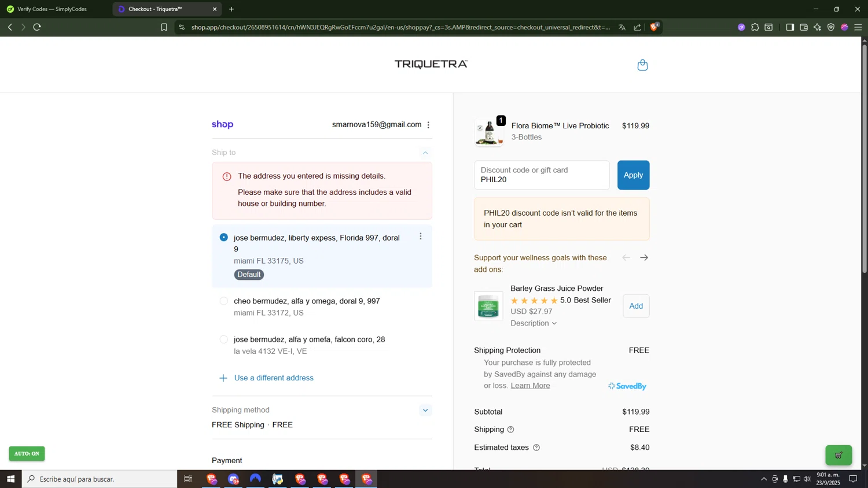Toggle the AUTO: ON button

(x=27, y=454)
